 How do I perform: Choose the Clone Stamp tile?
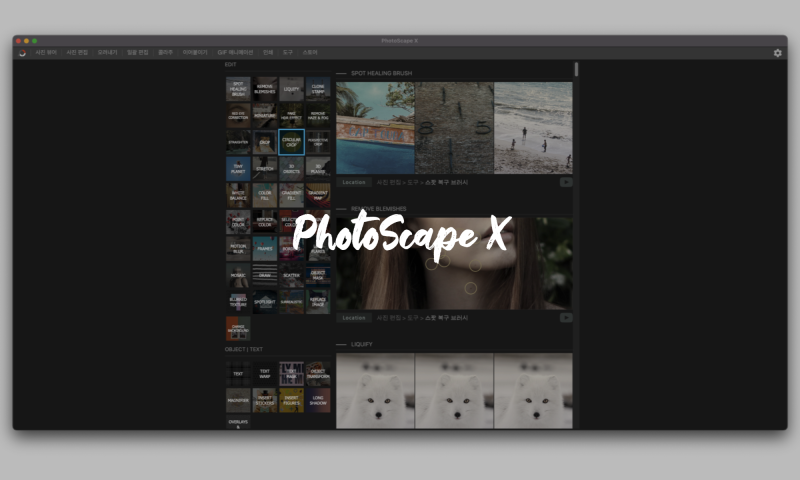tap(318, 89)
